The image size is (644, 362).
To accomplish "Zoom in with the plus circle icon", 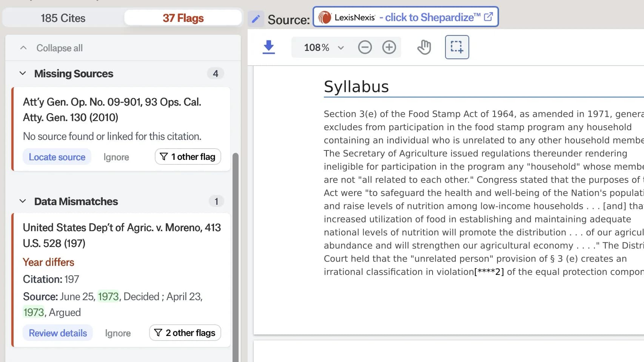I will [389, 48].
